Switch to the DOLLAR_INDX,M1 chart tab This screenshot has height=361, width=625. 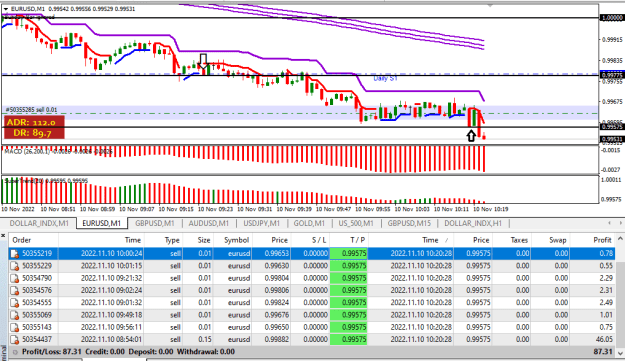tap(39, 224)
